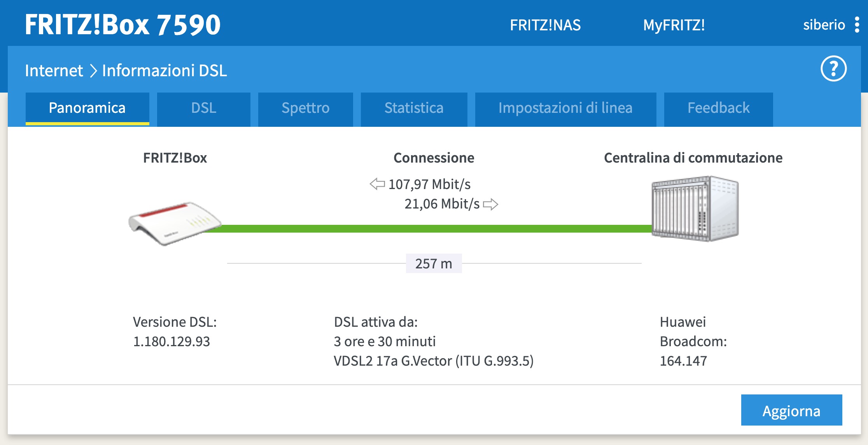Click the upstream right arrow icon
The height and width of the screenshot is (445, 868).
pyautogui.click(x=490, y=204)
